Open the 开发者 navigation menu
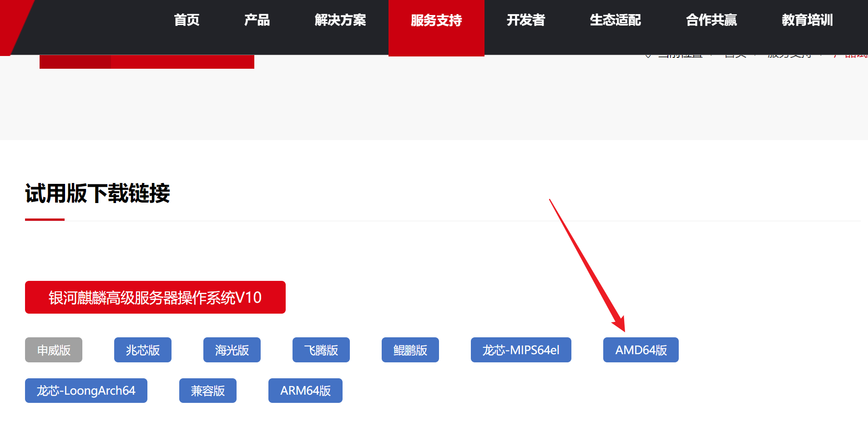The image size is (868, 432). pyautogui.click(x=526, y=20)
